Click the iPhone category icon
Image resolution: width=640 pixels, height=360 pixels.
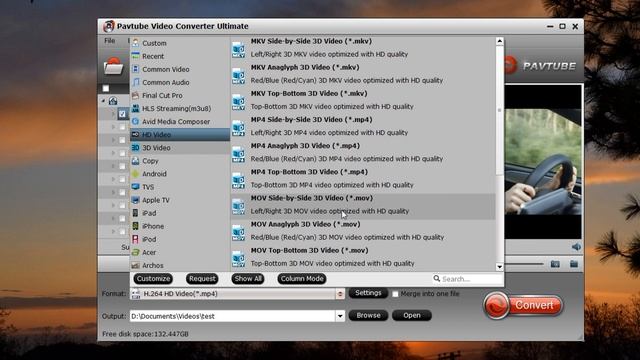point(136,226)
